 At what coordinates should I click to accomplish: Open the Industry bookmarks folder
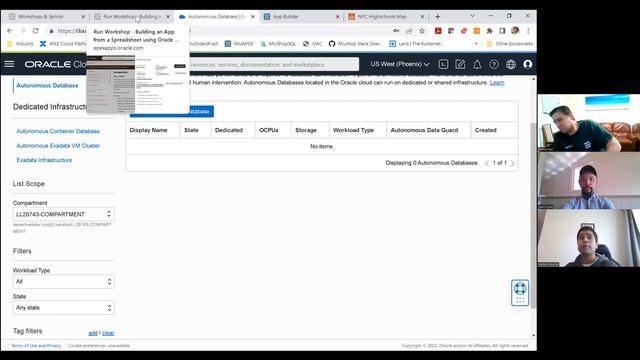point(20,44)
